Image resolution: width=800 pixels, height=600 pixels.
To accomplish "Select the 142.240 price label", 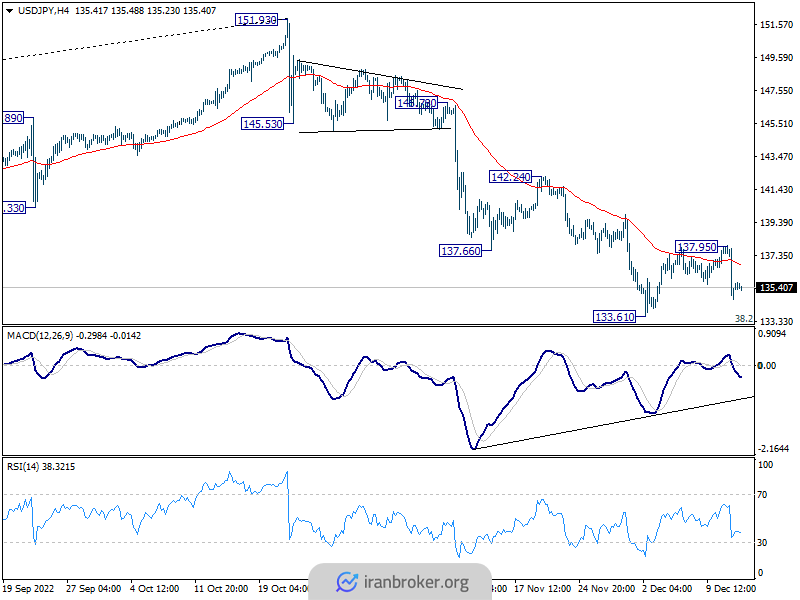I will tap(510, 176).
